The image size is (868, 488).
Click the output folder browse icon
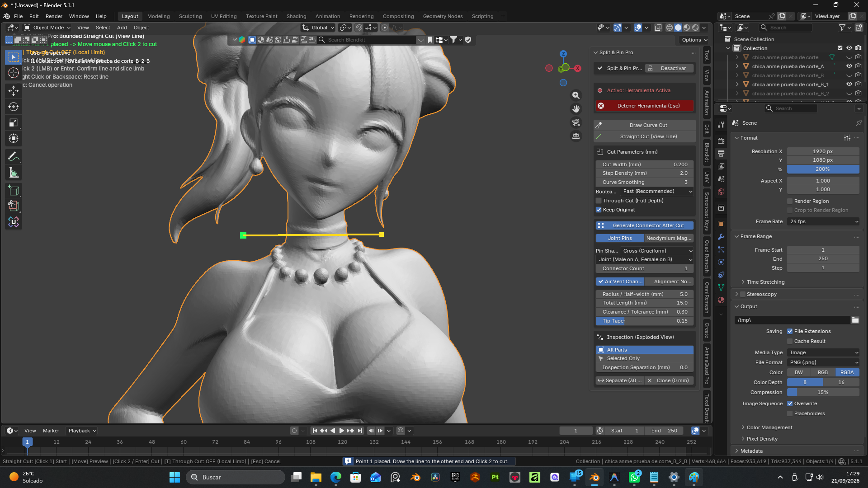[855, 320]
